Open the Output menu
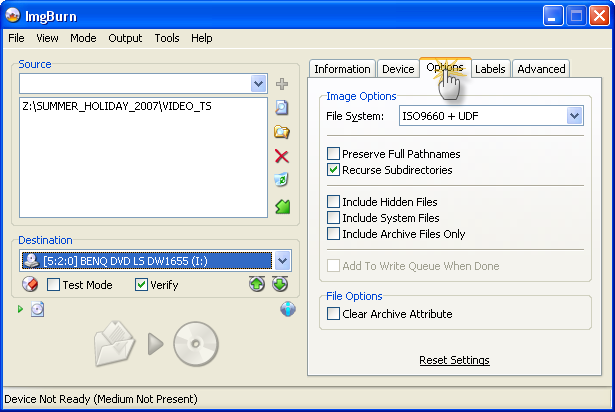615x412 pixels. (x=125, y=38)
